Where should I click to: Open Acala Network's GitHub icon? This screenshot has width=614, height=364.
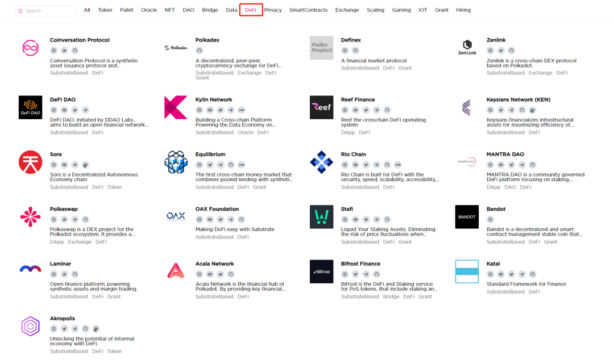tap(231, 274)
